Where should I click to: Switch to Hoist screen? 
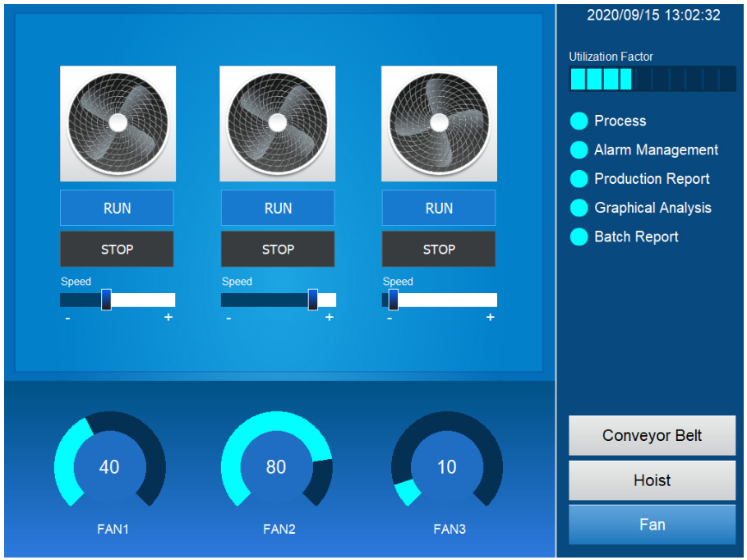pyautogui.click(x=652, y=480)
